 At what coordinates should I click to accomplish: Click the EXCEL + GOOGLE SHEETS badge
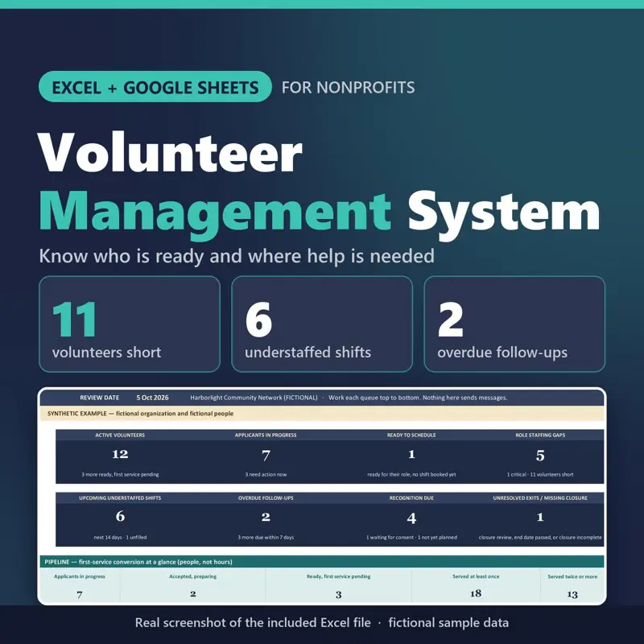155,87
